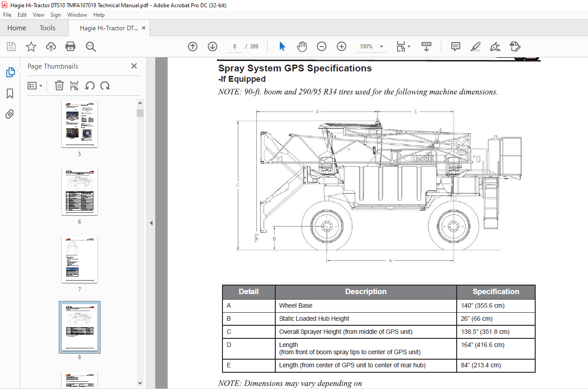Open the find text search tool

(x=91, y=47)
